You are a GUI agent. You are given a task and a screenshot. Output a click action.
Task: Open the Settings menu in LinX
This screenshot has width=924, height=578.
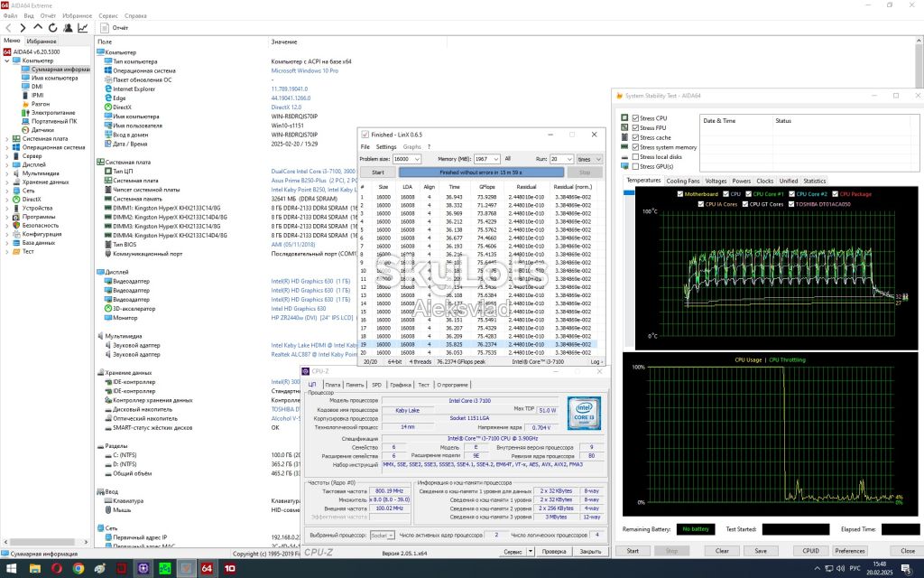point(386,147)
